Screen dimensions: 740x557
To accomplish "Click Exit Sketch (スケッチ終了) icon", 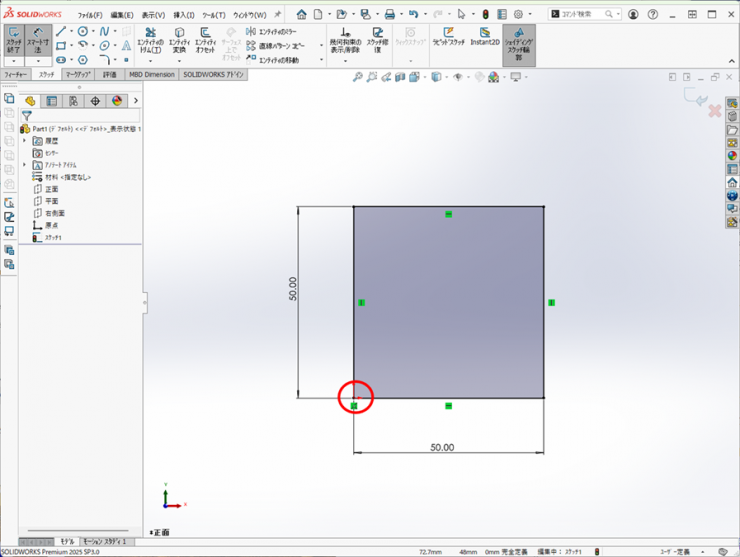I will (x=14, y=40).
